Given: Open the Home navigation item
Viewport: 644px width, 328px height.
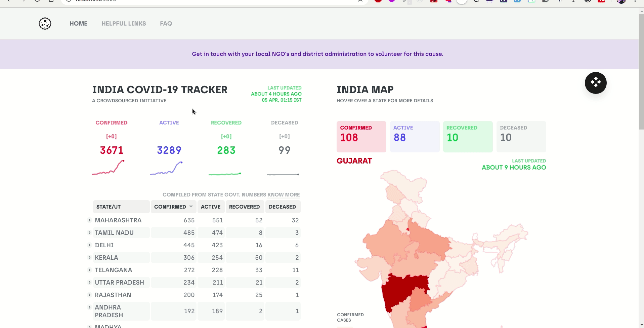Looking at the screenshot, I should pyautogui.click(x=79, y=24).
